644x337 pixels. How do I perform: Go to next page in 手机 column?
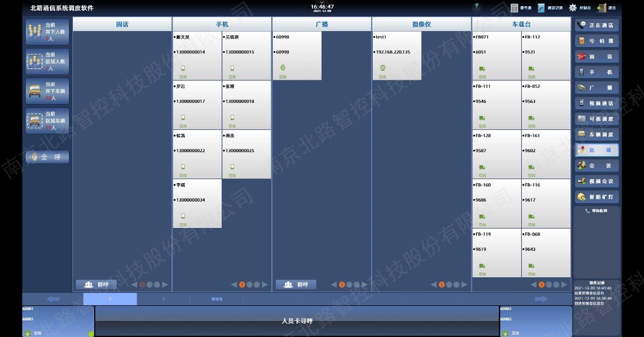click(265, 284)
